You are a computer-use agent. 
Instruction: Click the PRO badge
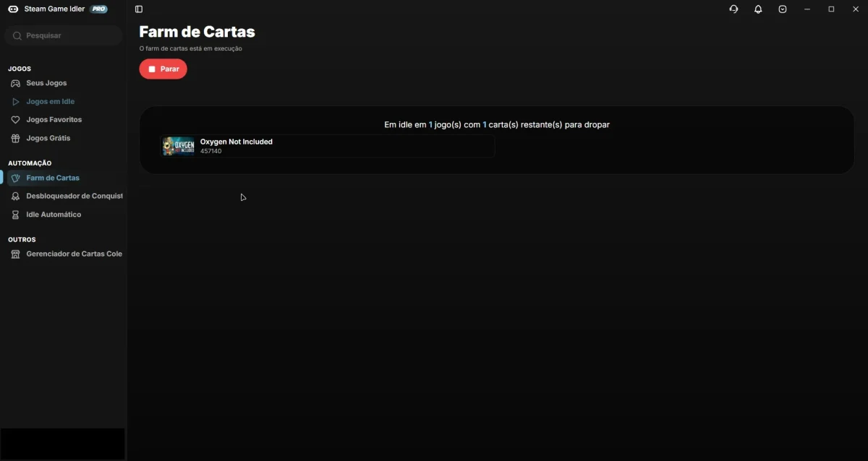tap(99, 9)
